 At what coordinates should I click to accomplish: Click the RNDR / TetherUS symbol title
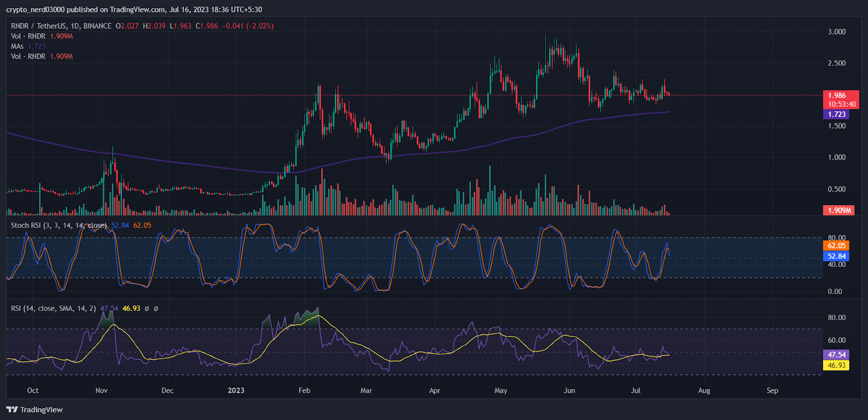tap(61, 26)
